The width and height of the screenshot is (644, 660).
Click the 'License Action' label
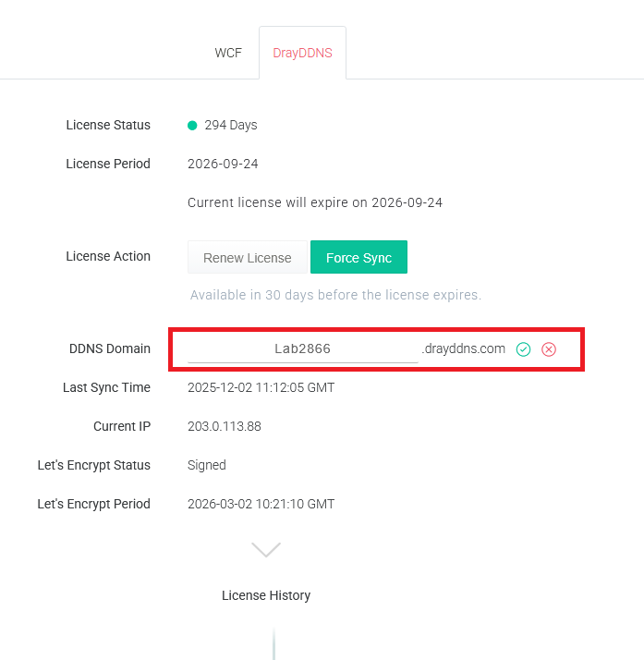[108, 256]
